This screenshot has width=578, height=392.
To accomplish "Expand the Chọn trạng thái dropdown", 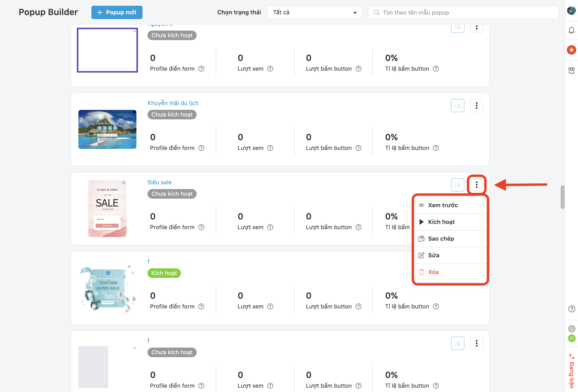I will tap(314, 12).
